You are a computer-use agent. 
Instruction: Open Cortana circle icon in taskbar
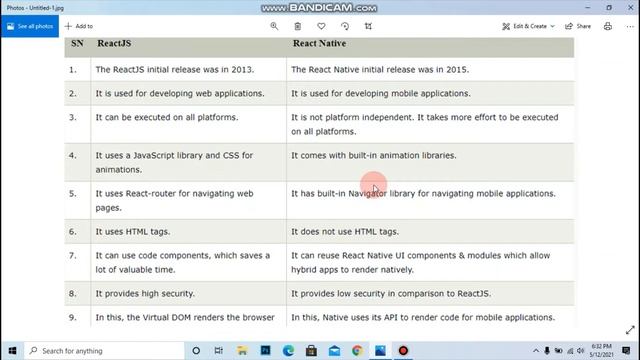(x=196, y=351)
